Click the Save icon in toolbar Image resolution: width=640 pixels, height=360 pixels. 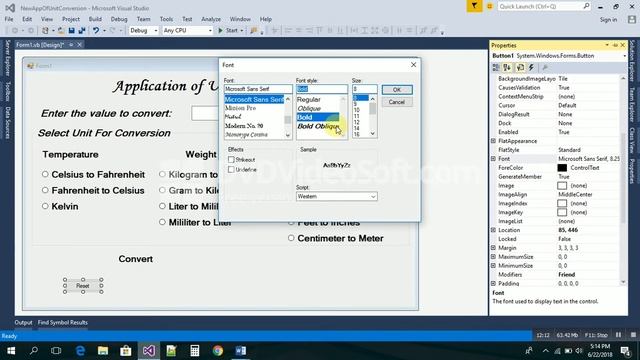tap(72, 31)
